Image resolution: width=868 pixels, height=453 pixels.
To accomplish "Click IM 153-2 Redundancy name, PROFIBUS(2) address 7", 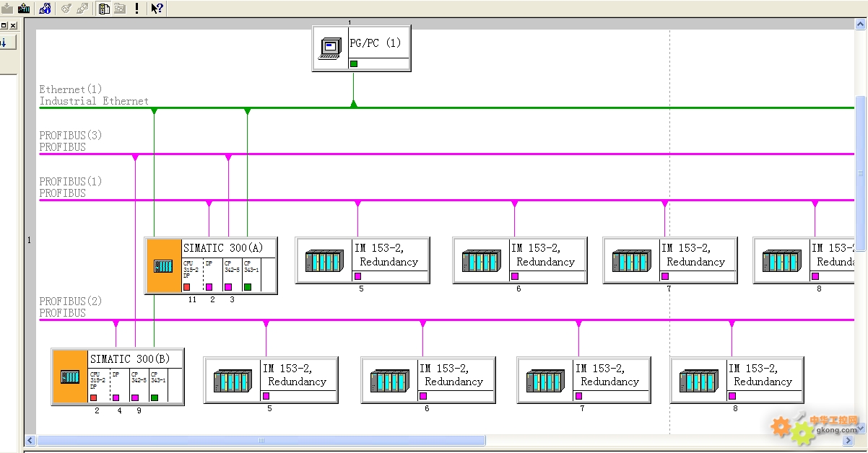I will (607, 374).
